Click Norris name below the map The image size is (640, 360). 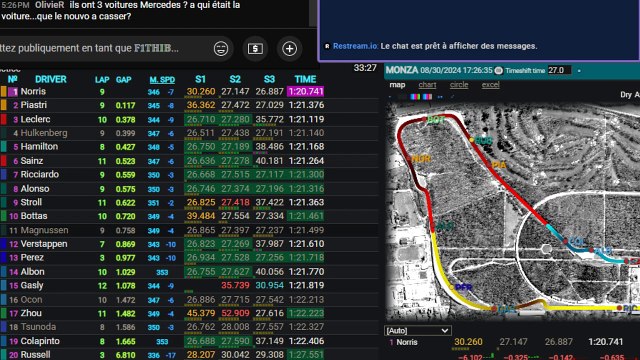(x=407, y=342)
